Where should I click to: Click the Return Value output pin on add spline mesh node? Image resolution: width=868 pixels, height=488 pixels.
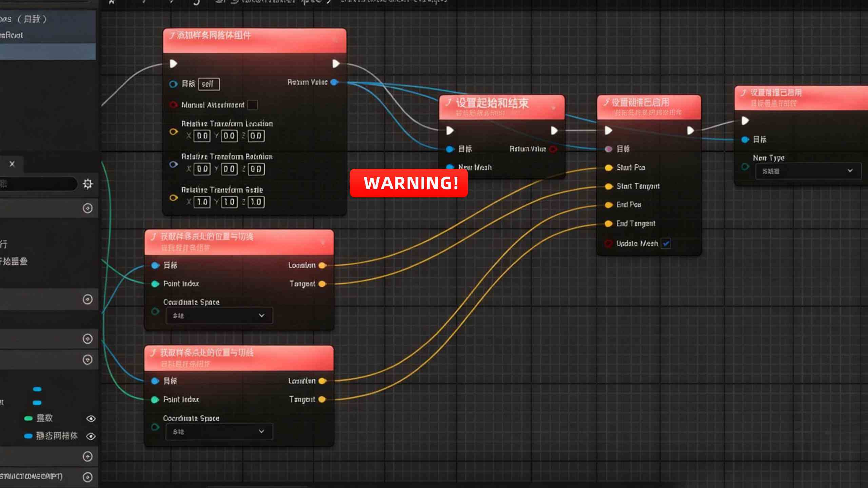[x=334, y=82]
